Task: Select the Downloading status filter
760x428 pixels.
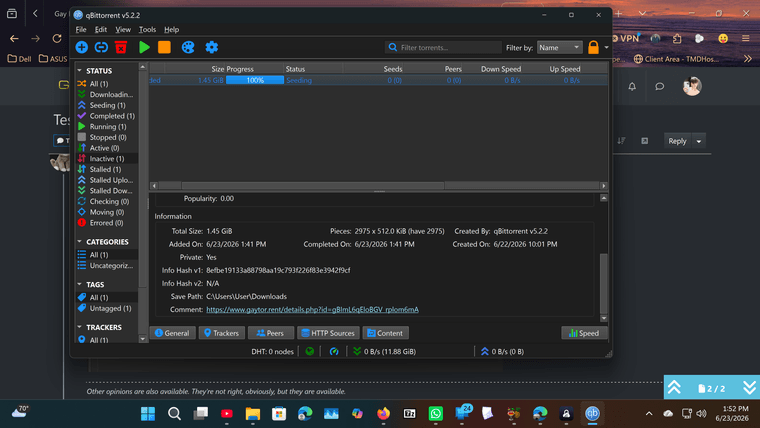Action: click(107, 95)
